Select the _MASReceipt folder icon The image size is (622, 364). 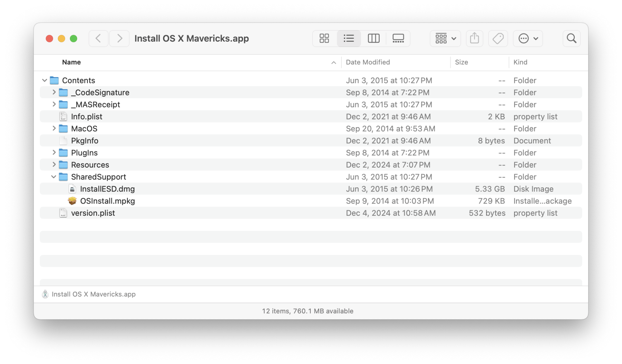pyautogui.click(x=63, y=104)
